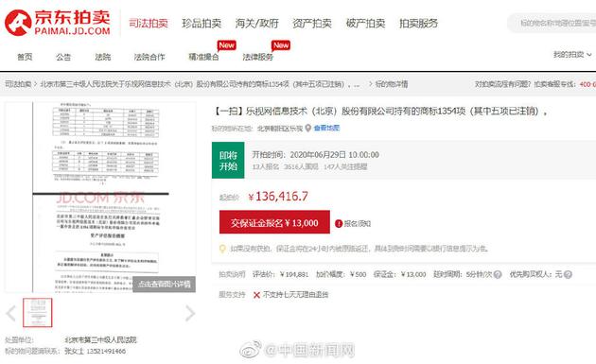Viewport: 596px width, 364px height.
Task: Open 法律服务 in sub navigation
Action: (258, 57)
